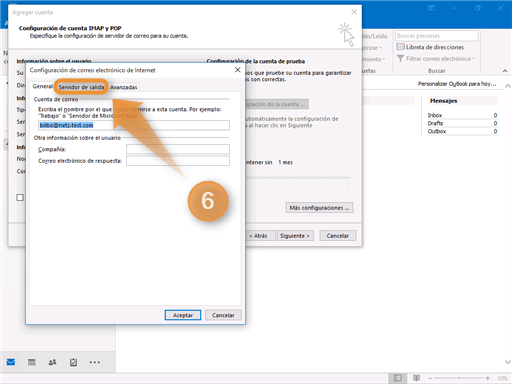Switch to Reading view in status bar
512x384 pixels.
pyautogui.click(x=416, y=378)
